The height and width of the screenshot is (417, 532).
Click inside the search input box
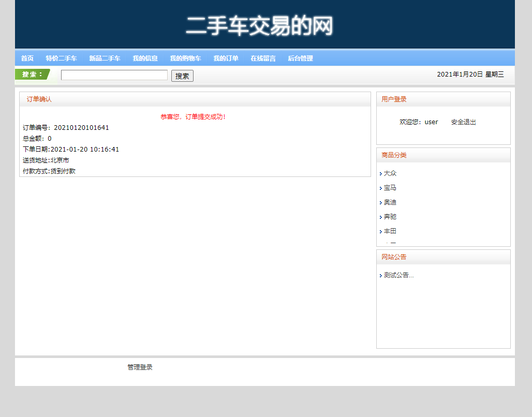(114, 75)
